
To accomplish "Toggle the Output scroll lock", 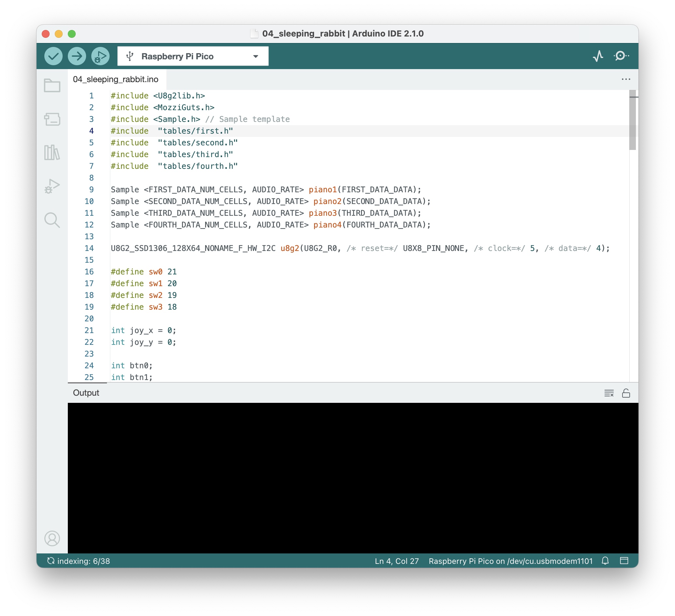I will click(x=626, y=393).
